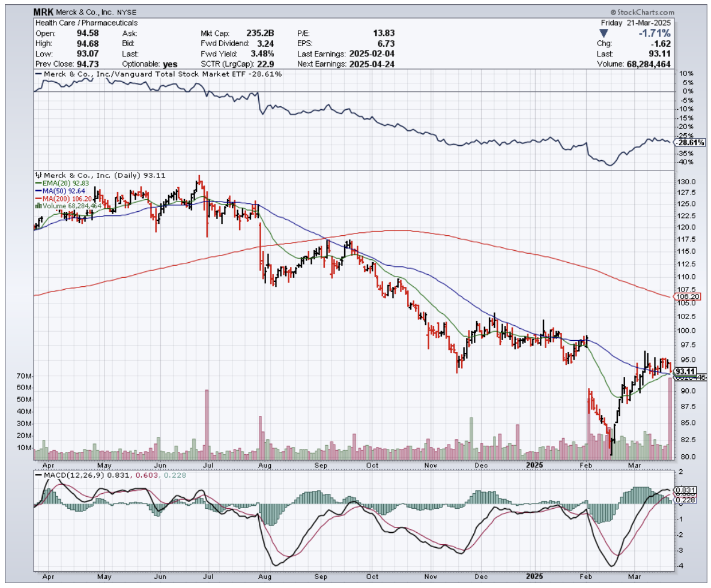
Task: Click the red MA(200) legend line marker
Action: 38,198
